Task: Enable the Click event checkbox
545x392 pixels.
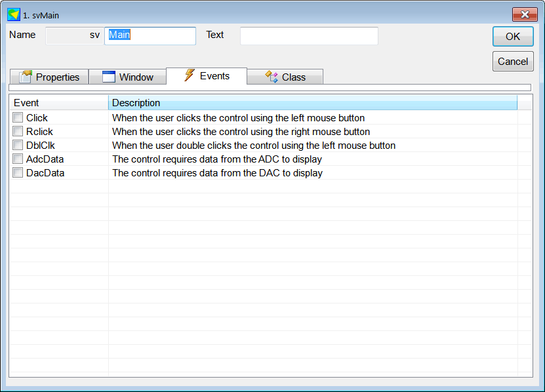Action: (18, 117)
